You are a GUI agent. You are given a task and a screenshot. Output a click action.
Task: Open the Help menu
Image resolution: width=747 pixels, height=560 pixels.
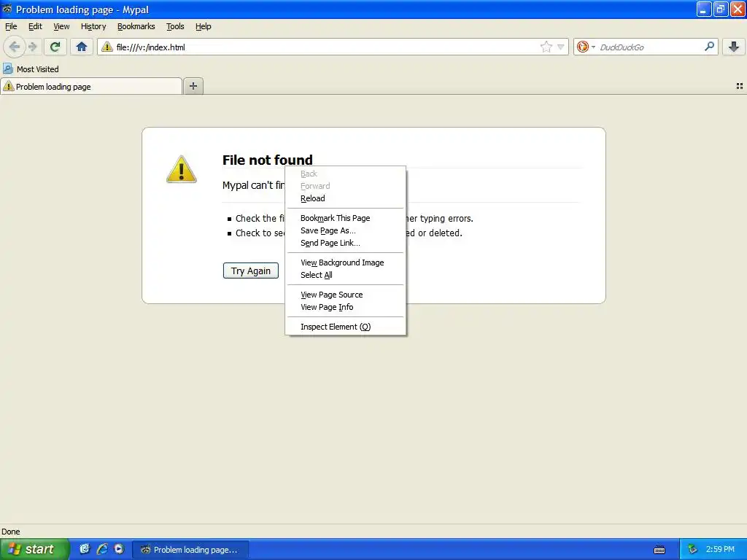(x=204, y=26)
